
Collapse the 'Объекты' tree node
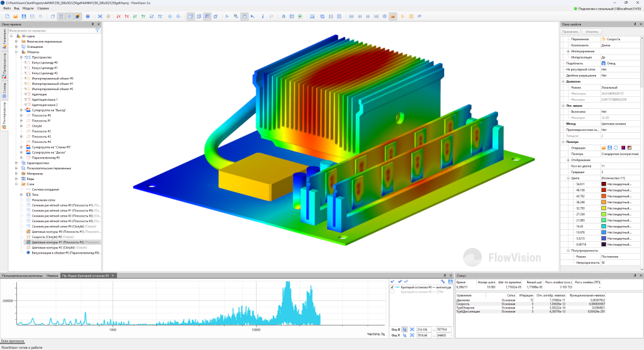click(x=16, y=52)
